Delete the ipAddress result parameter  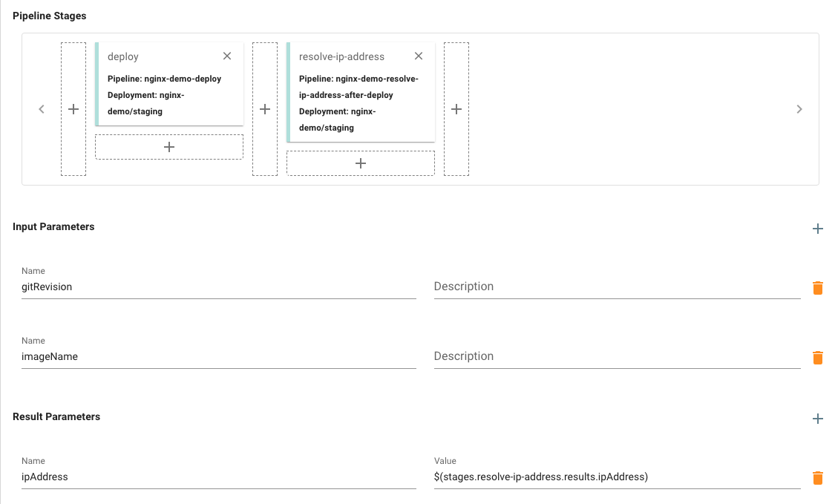[818, 478]
